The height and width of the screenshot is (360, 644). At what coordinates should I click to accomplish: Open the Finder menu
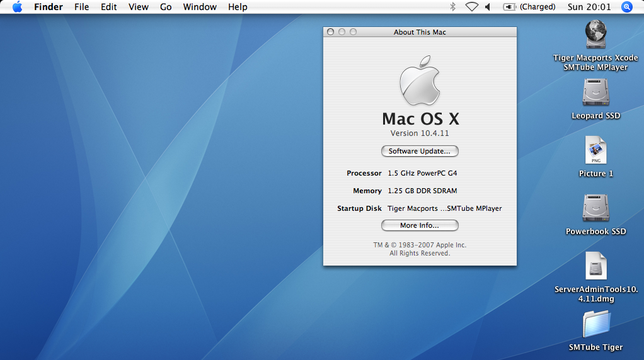(49, 7)
